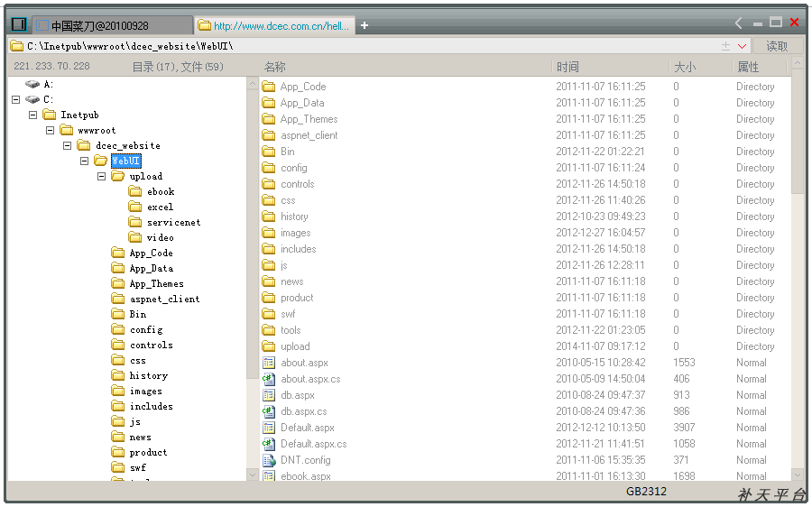Click the tools folder icon in file list
This screenshot has width=812, height=507.
click(268, 330)
